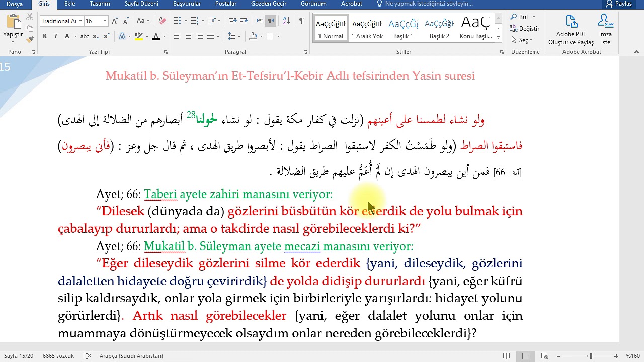
Task: Sort paragraphs with the A-Z sort icon
Action: tap(286, 21)
